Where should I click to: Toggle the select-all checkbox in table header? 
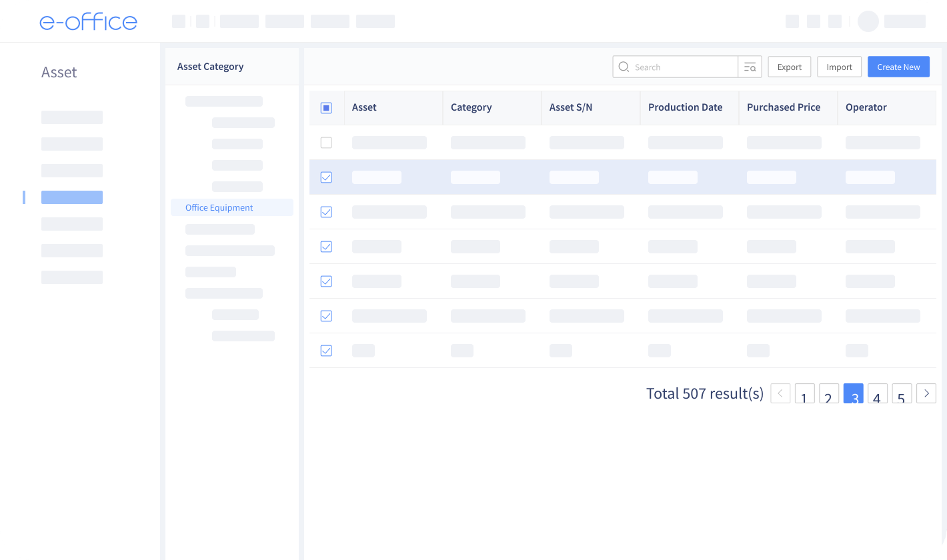(x=326, y=108)
